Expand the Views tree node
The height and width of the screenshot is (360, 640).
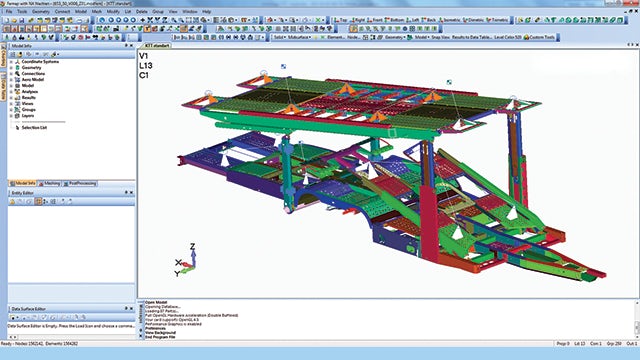(x=11, y=104)
